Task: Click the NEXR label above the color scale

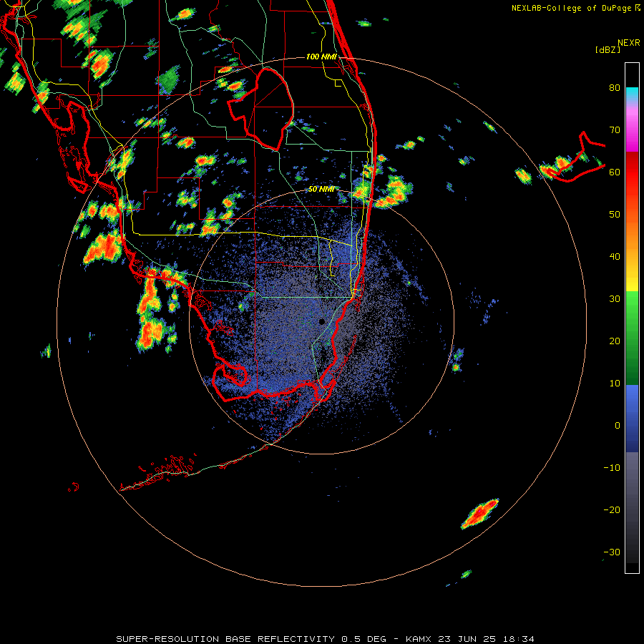Action: click(628, 43)
